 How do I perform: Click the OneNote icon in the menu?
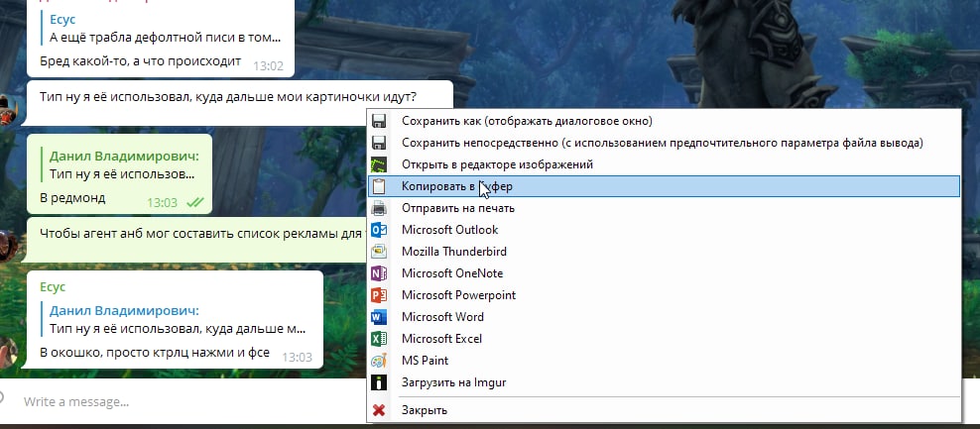pos(379,273)
